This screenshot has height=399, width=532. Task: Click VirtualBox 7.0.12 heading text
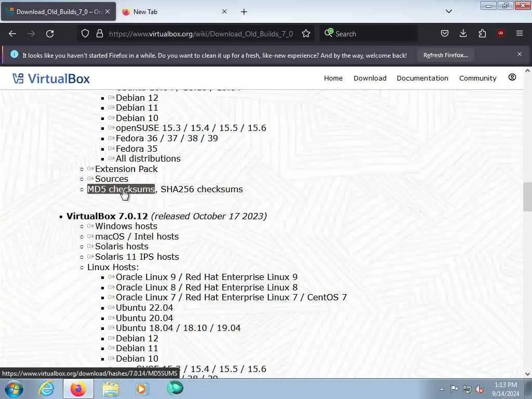[107, 216]
